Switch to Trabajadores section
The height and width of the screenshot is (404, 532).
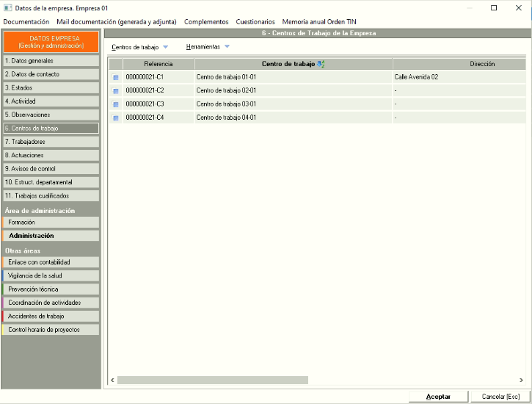click(x=51, y=142)
